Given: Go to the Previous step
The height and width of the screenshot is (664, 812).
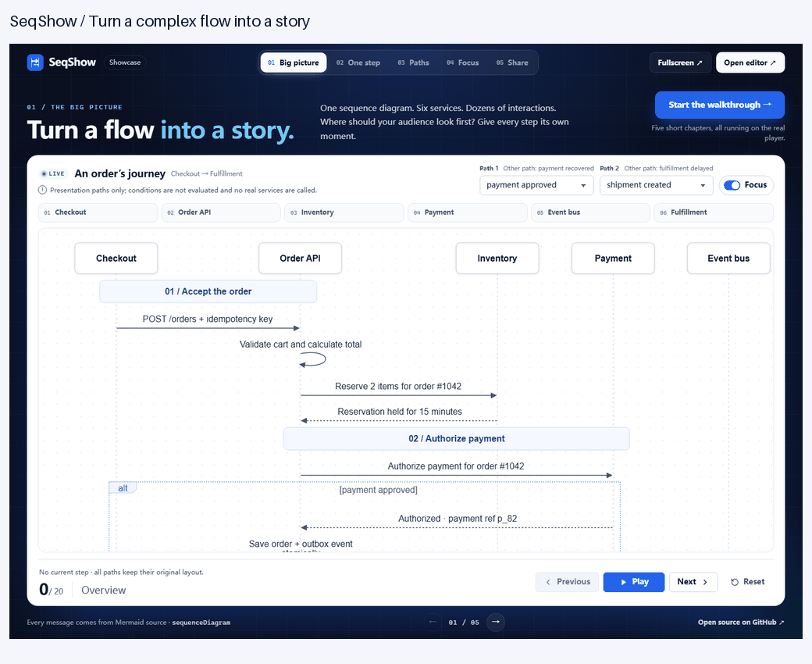Looking at the screenshot, I should coord(567,582).
